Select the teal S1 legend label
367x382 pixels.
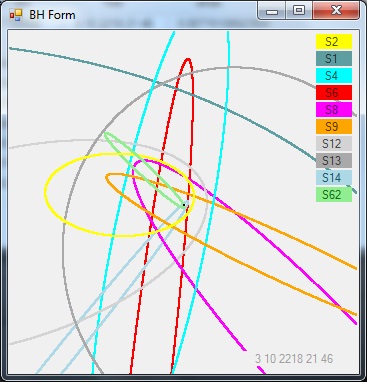click(334, 59)
